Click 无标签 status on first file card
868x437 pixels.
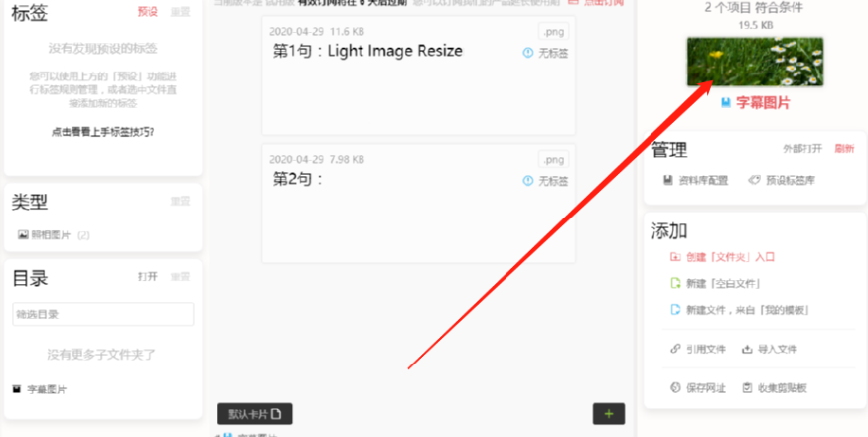[x=546, y=53]
